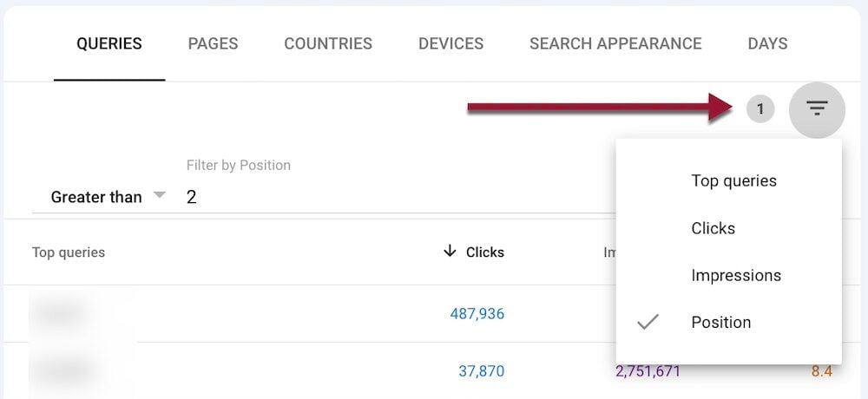Viewport: 868px width, 399px height.
Task: Click the 487,936 clicks value
Action: click(x=477, y=314)
